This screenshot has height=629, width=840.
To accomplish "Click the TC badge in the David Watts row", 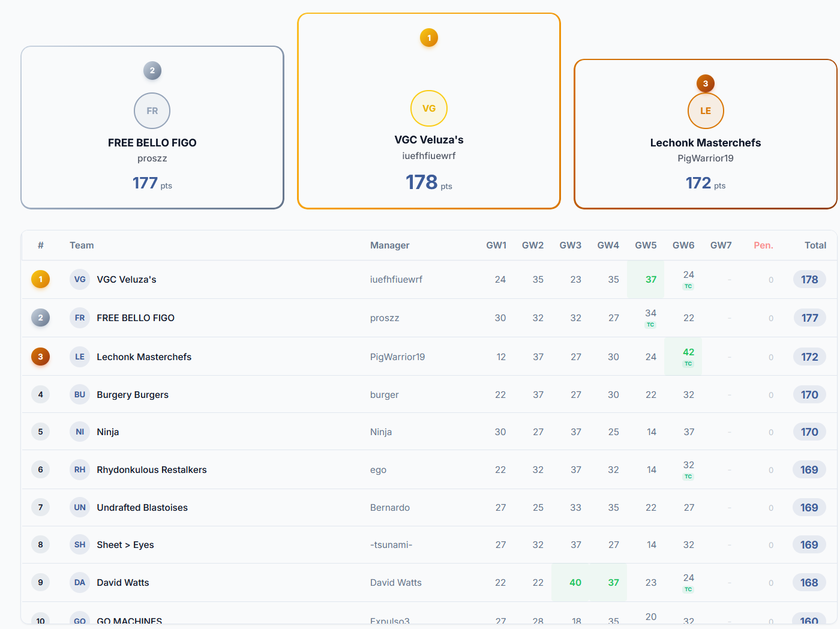I will click(688, 589).
